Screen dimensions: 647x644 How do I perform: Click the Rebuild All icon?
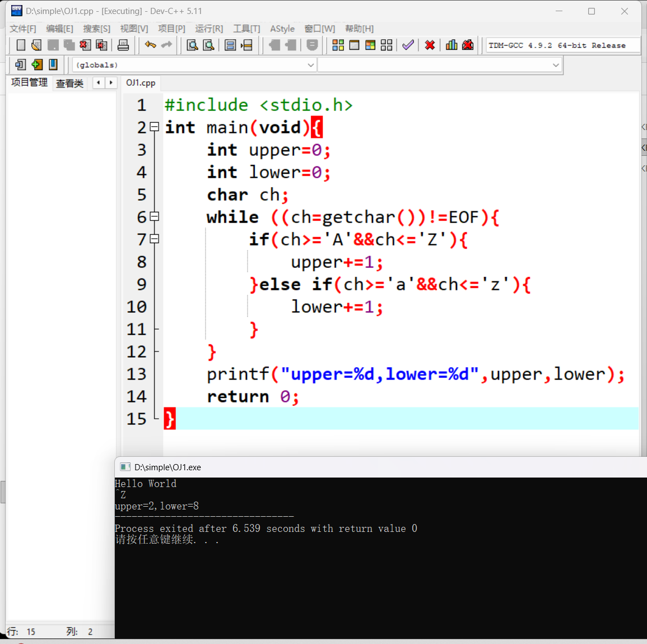tap(387, 45)
